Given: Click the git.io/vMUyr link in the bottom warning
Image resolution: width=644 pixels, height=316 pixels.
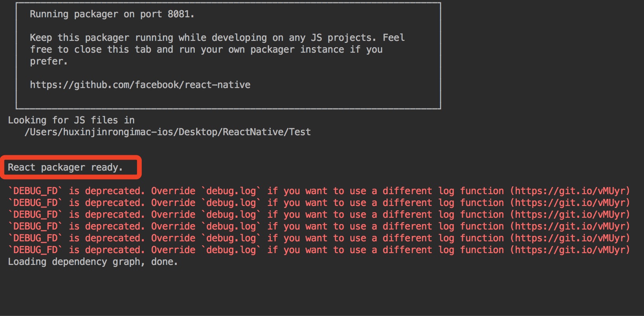Looking at the screenshot, I should pyautogui.click(x=570, y=250).
